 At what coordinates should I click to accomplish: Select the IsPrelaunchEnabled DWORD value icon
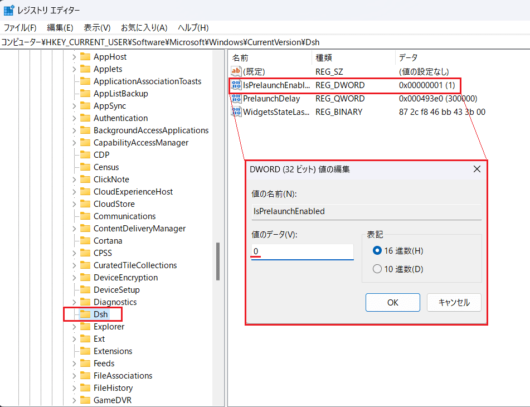236,85
